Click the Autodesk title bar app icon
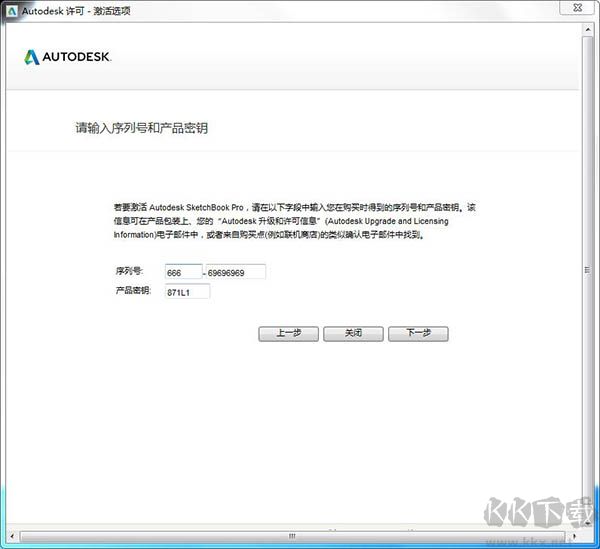Screen dimensions: 600x549 pos(12,11)
